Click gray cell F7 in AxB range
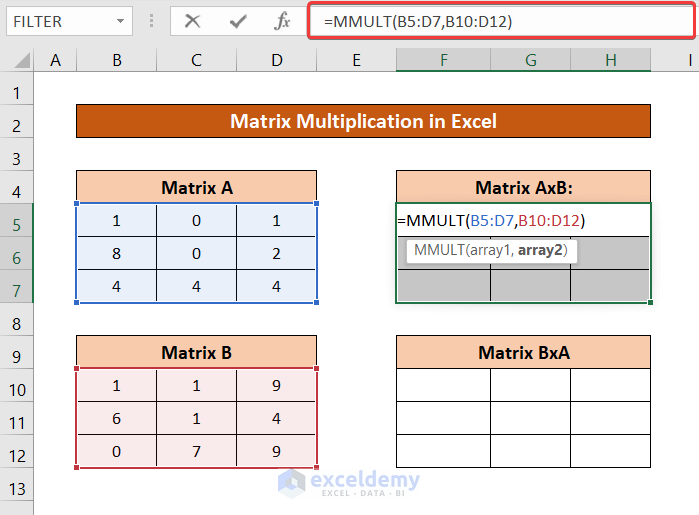 (x=444, y=286)
